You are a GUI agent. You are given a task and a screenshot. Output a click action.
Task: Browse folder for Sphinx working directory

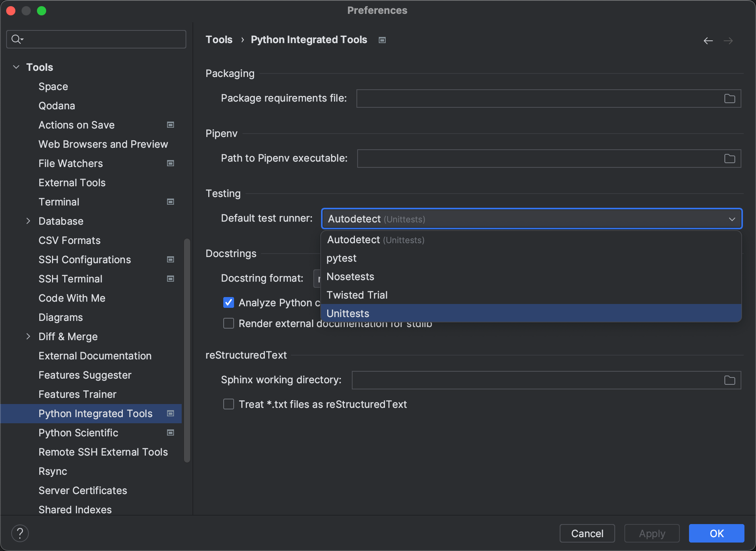pos(729,380)
